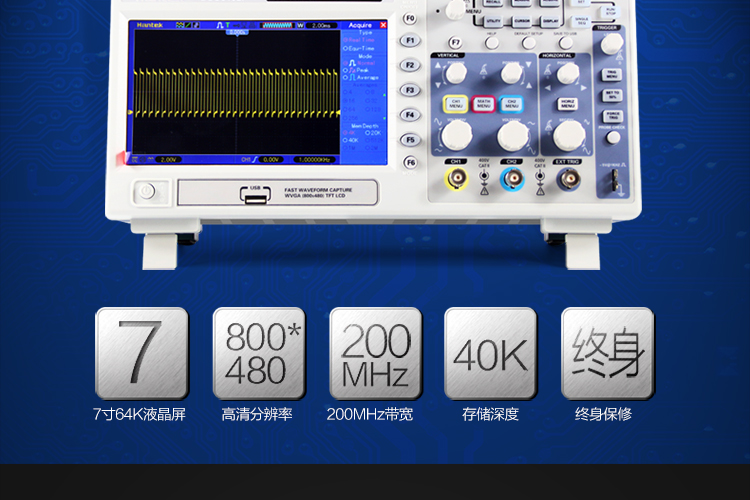This screenshot has width=750, height=500.
Task: Click the USB port on front panel
Action: [256, 196]
